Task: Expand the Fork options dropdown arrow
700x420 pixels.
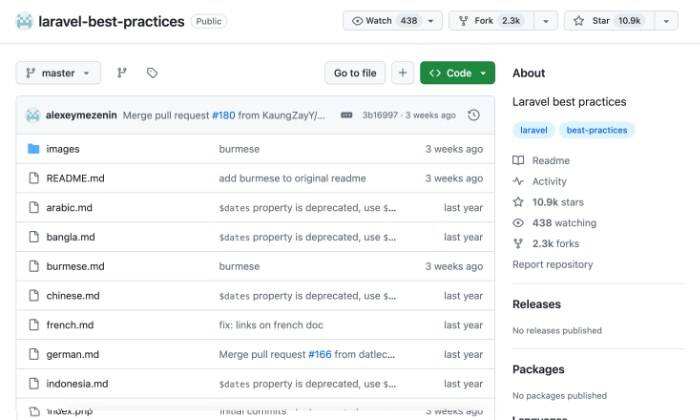Action: click(x=545, y=21)
